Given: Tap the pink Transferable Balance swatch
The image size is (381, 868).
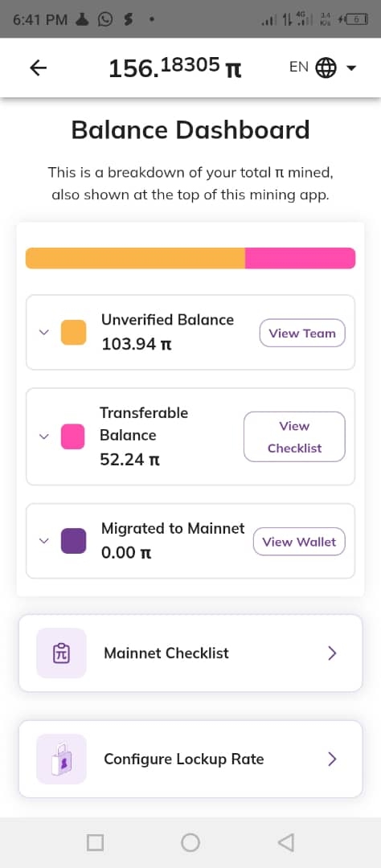Looking at the screenshot, I should pos(73,436).
